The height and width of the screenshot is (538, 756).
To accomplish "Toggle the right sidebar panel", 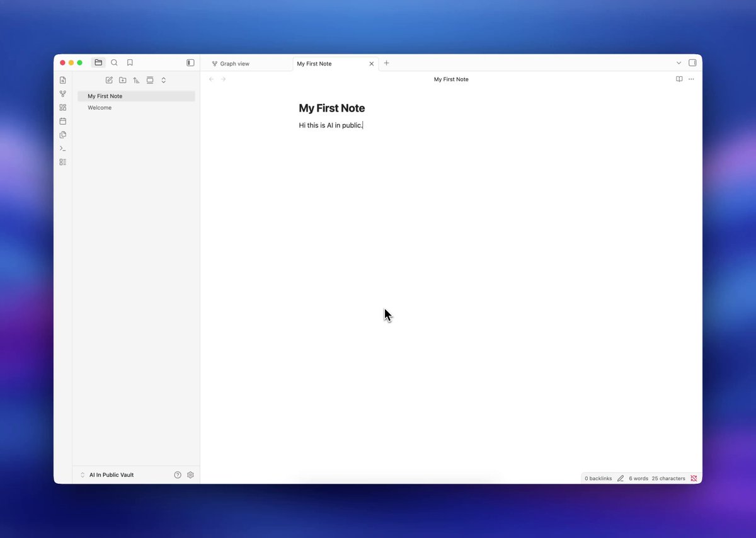I will [692, 63].
